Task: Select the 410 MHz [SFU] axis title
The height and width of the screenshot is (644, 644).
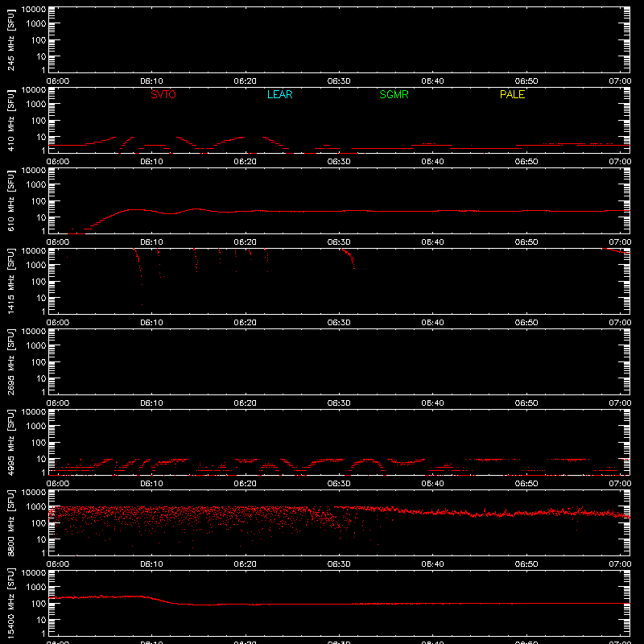Action: pos(10,121)
